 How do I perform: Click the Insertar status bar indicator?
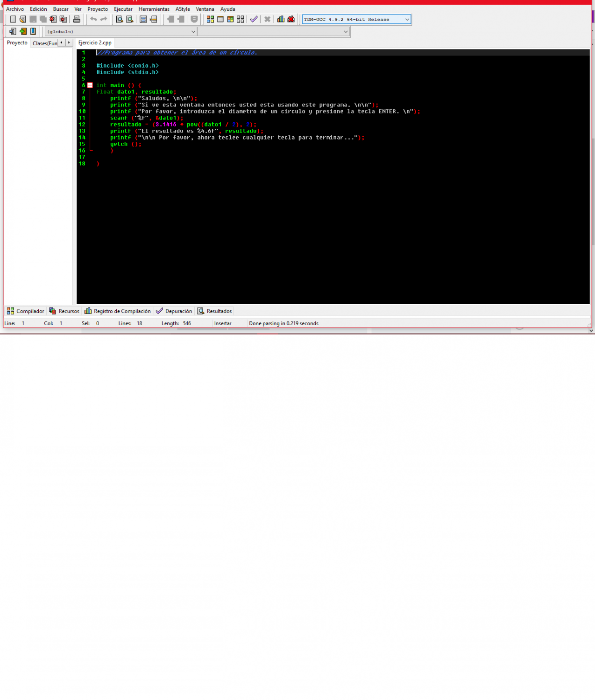[223, 323]
